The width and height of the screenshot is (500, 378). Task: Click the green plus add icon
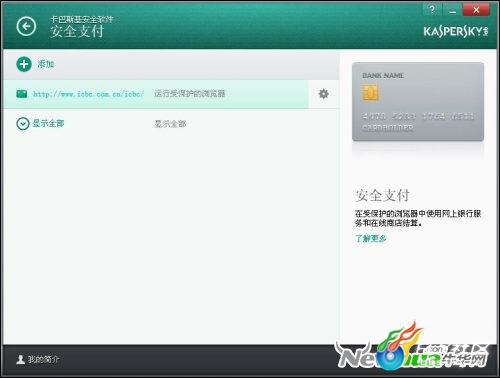24,64
